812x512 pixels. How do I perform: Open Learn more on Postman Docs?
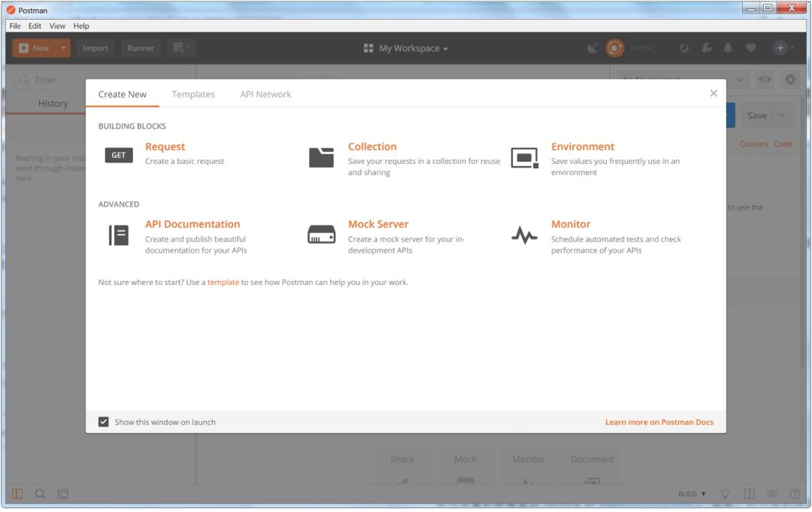[659, 423]
